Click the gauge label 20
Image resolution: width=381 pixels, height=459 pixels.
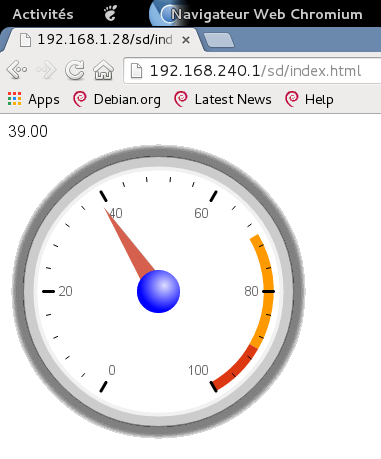click(65, 291)
